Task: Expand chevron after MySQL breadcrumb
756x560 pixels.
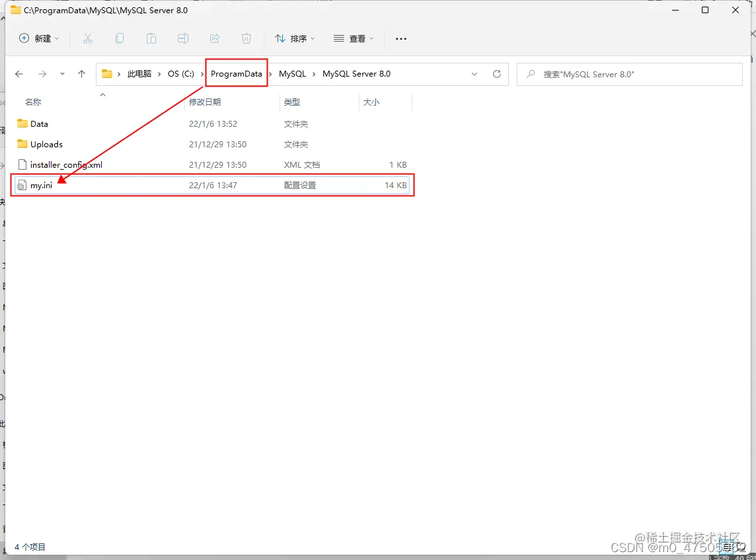Action: tap(314, 74)
